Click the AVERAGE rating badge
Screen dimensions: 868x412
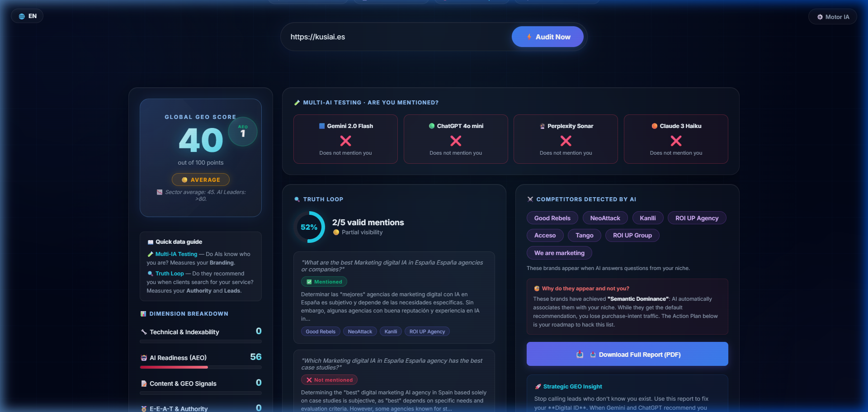pyautogui.click(x=201, y=180)
